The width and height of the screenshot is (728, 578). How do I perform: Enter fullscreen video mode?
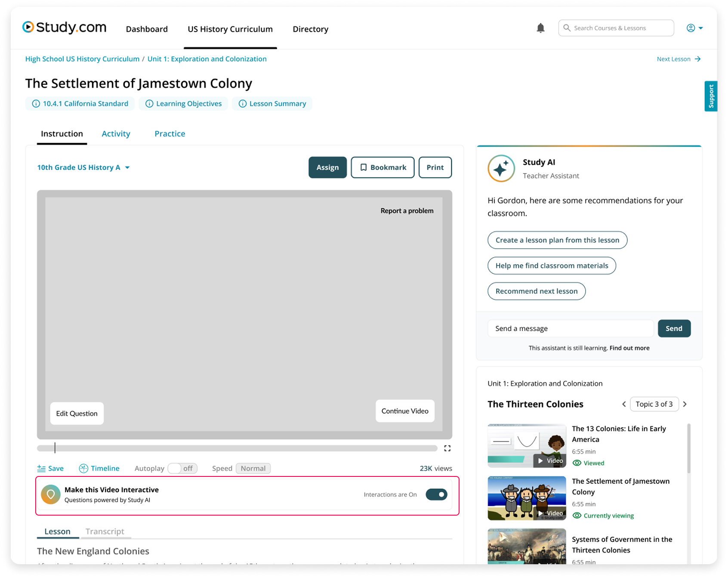point(447,448)
